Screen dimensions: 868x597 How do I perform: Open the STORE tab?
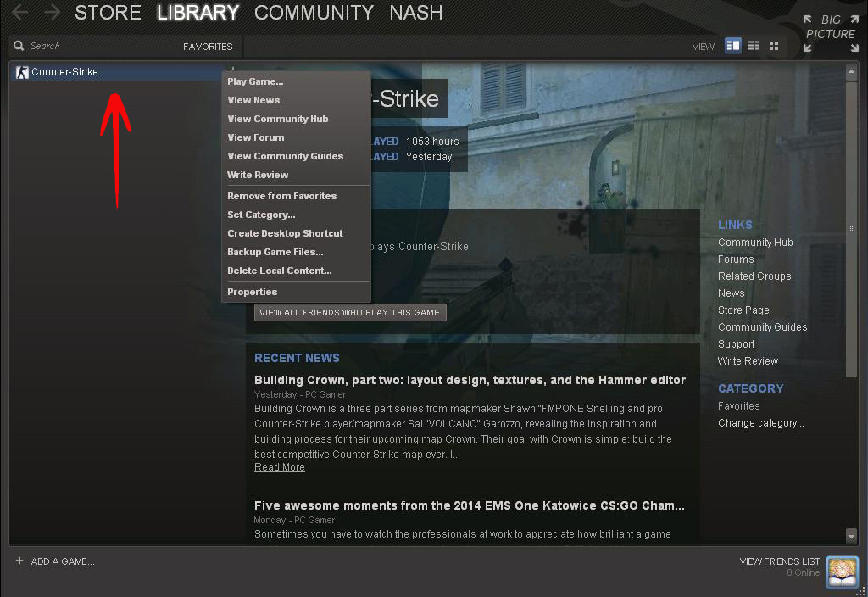[x=108, y=12]
